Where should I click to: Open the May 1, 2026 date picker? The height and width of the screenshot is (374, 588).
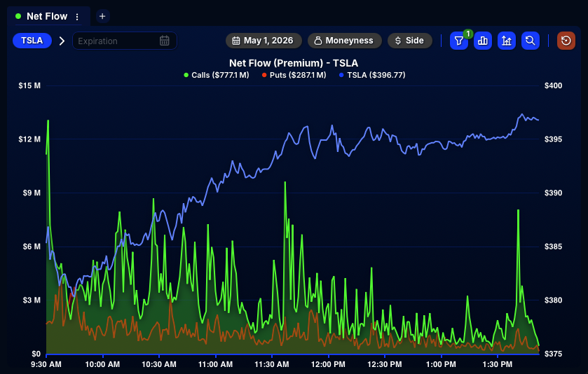(264, 41)
